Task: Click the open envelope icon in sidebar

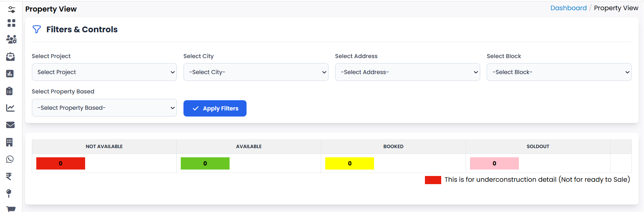Action: pyautogui.click(x=11, y=57)
